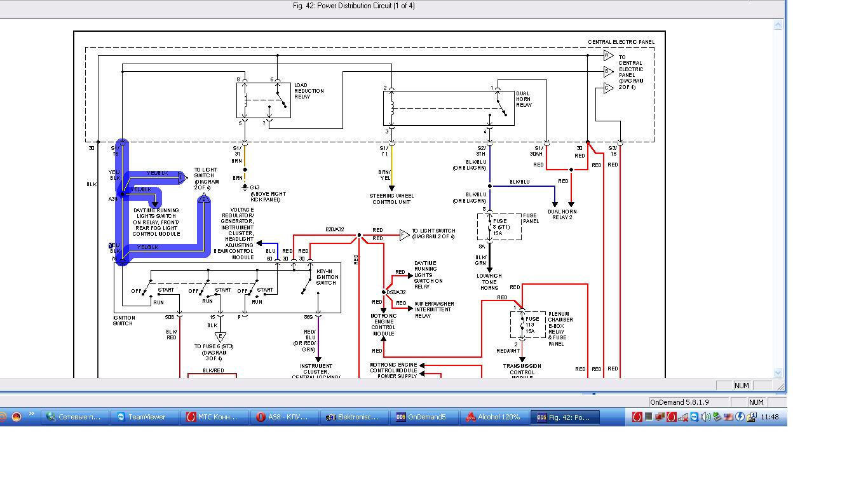Activate the A58 Opera taskbar window

[x=283, y=417]
